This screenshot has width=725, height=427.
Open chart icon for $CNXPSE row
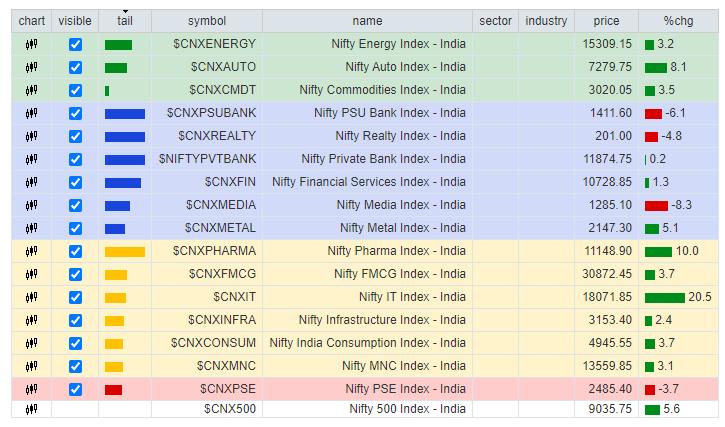pyautogui.click(x=31, y=389)
